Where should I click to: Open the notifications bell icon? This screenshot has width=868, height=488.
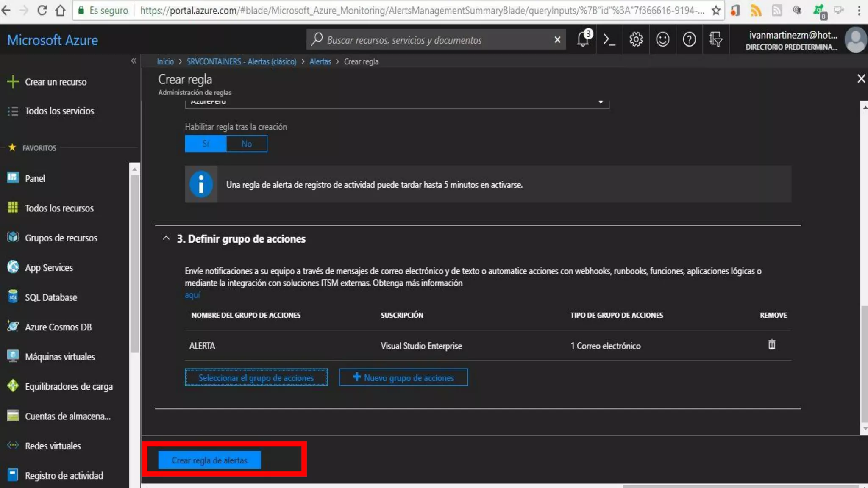pos(583,40)
